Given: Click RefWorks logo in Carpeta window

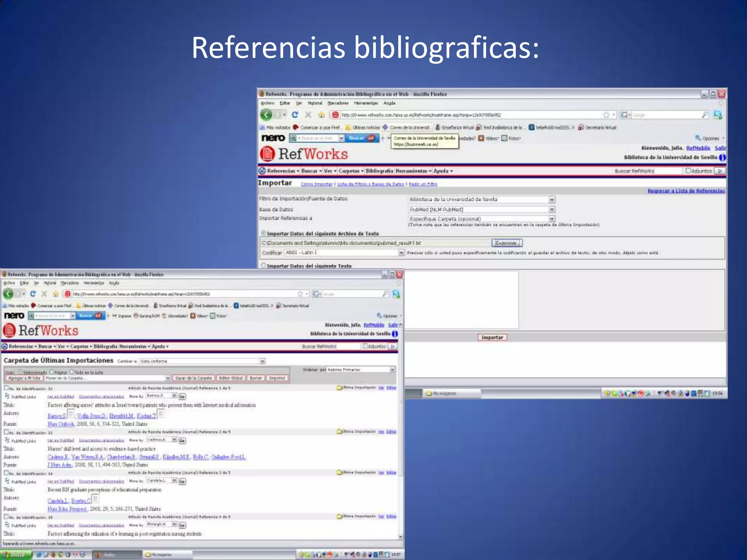Looking at the screenshot, I should coord(40,330).
